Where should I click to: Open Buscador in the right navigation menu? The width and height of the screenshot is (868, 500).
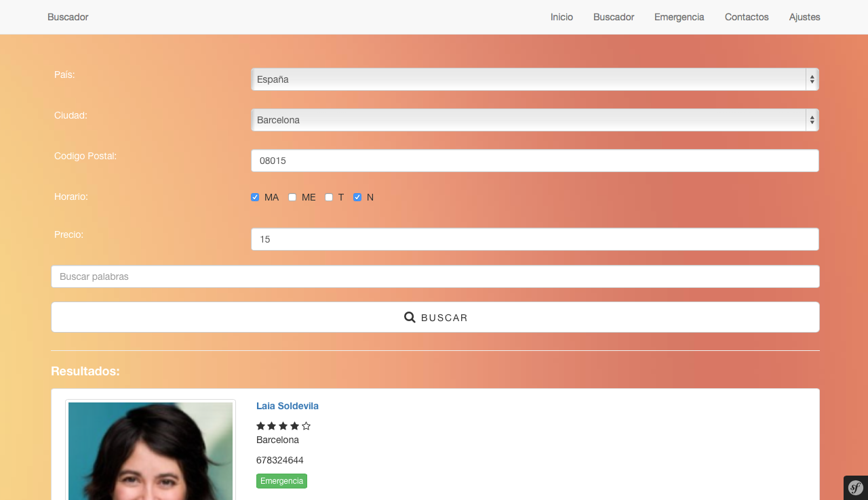click(x=614, y=17)
